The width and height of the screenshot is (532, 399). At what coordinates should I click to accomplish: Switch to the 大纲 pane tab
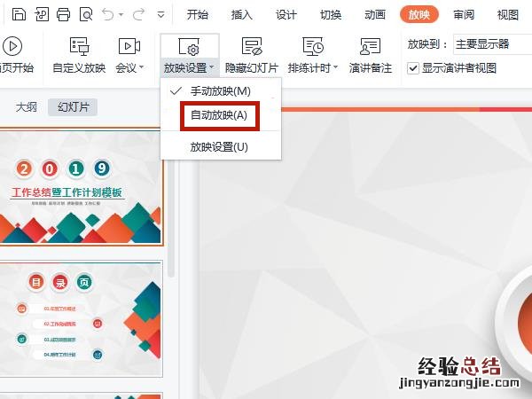click(x=26, y=107)
